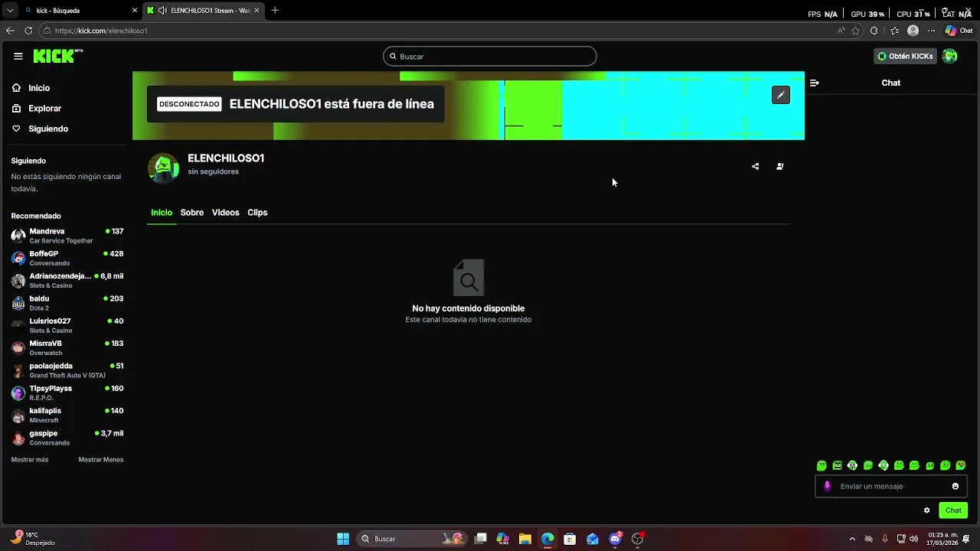
Task: Click the share channel icon
Action: click(x=755, y=166)
